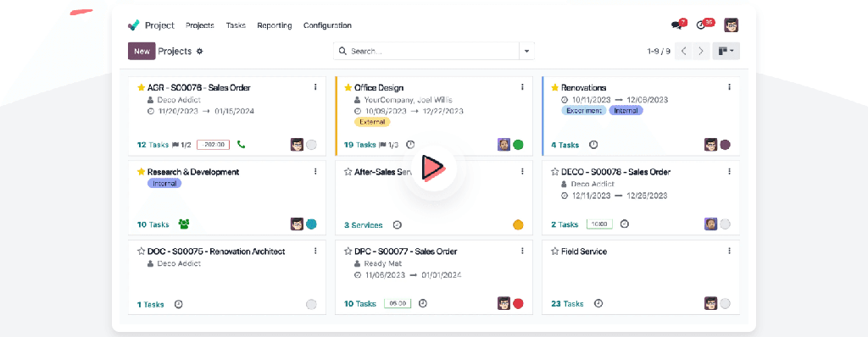Click user avatar on Office Design card
Viewport: 868px width, 337px height.
(504, 145)
